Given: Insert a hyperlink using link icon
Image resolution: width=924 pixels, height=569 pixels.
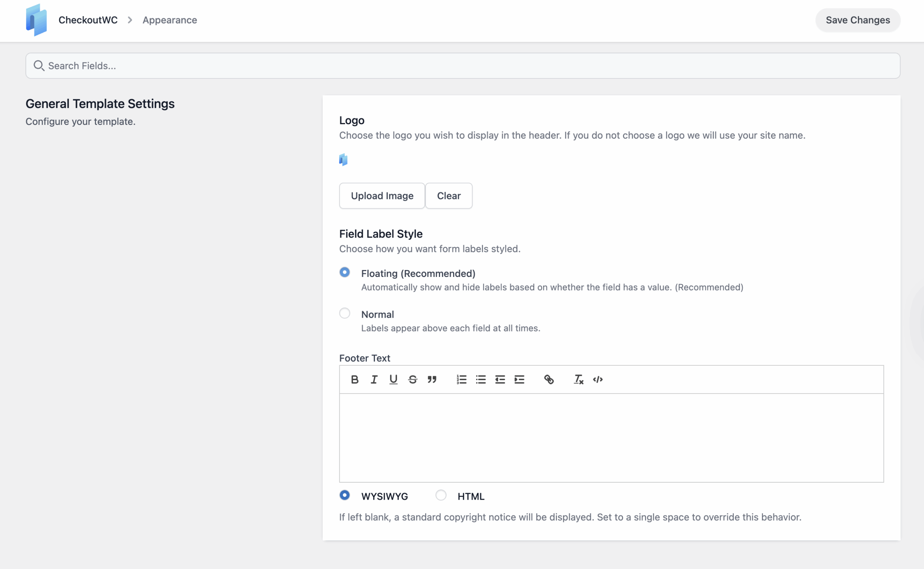Looking at the screenshot, I should click(549, 379).
